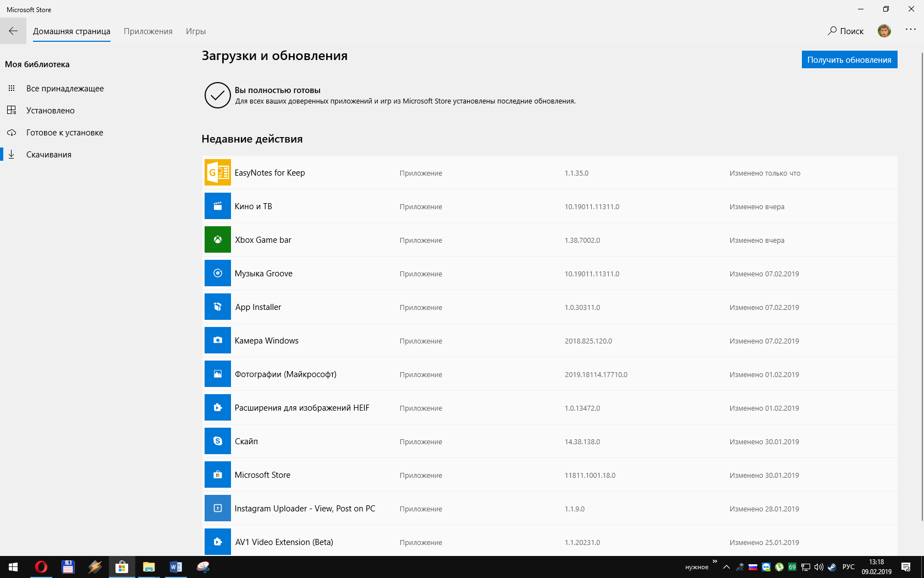The width and height of the screenshot is (924, 578).
Task: Click the floppy disk taskbar icon
Action: click(x=68, y=567)
